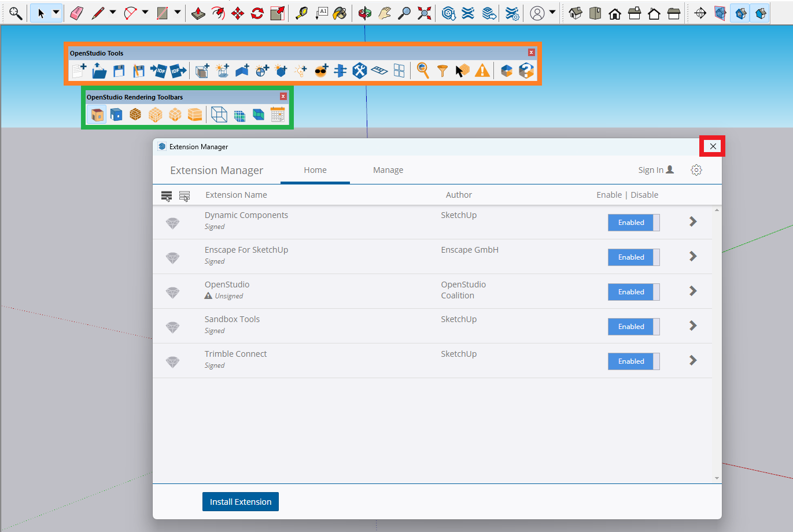This screenshot has height=532, width=793.
Task: Select the New Shading Surface Group tool
Action: coord(222,71)
